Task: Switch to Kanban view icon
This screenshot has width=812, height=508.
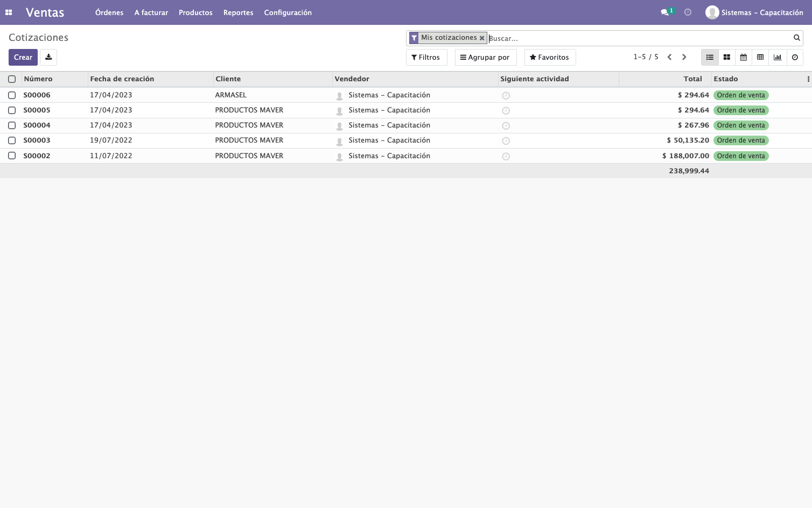Action: [726, 57]
